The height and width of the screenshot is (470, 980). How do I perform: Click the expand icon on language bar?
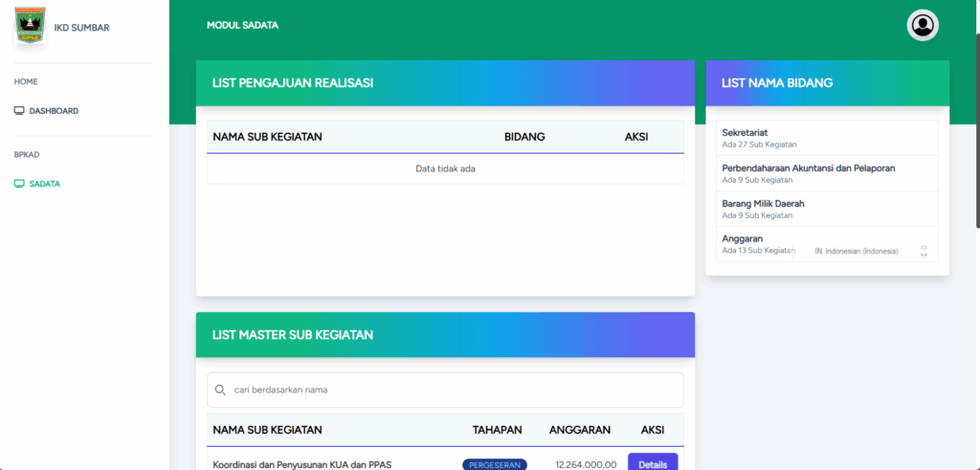point(924,251)
